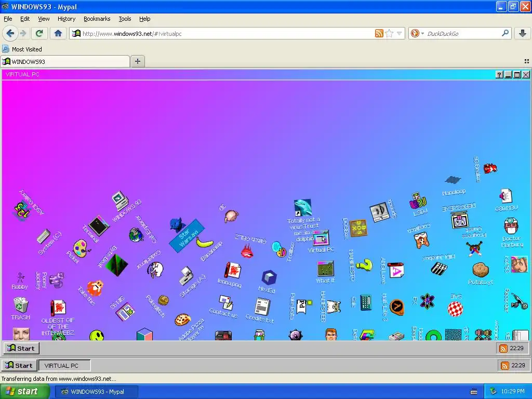
Task: Open the ASCII Gallery desktop icon
Action: click(x=22, y=210)
